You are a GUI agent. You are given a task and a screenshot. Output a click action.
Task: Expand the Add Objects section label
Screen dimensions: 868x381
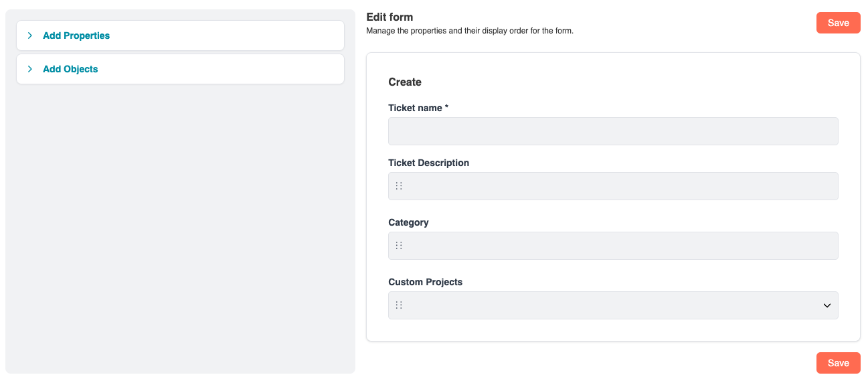pos(70,69)
